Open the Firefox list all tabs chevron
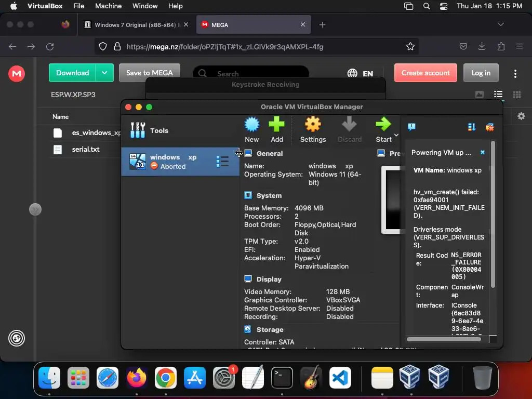This screenshot has width=532, height=399. tap(500, 24)
